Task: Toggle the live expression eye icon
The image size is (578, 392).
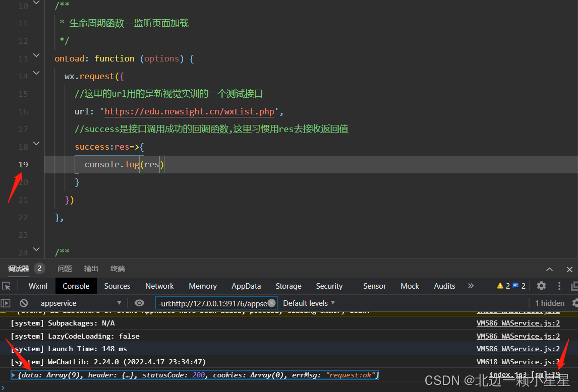Action: click(139, 303)
